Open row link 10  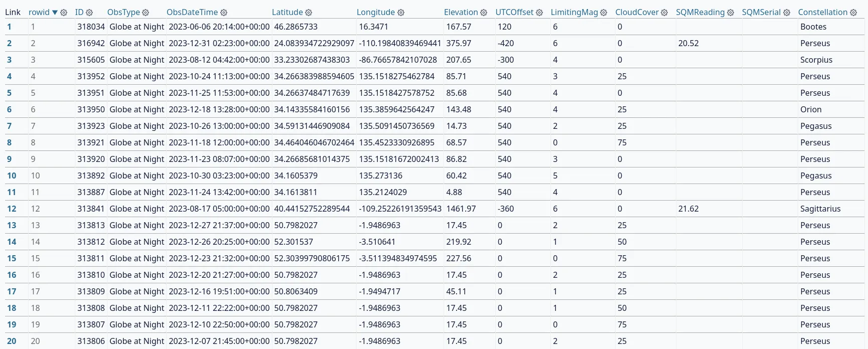(x=12, y=176)
